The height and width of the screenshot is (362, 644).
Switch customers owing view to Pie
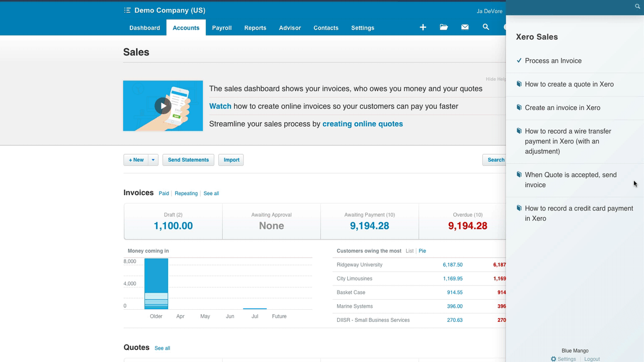(x=422, y=250)
